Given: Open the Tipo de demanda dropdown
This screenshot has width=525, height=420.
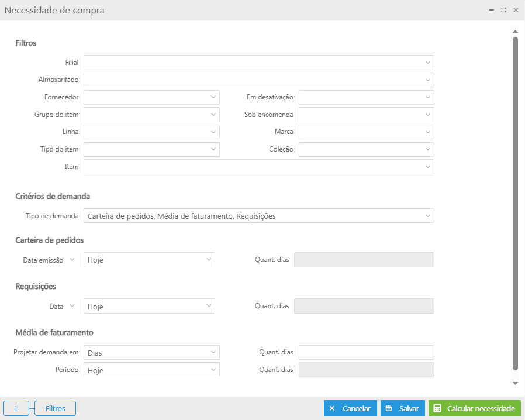Looking at the screenshot, I should point(428,216).
